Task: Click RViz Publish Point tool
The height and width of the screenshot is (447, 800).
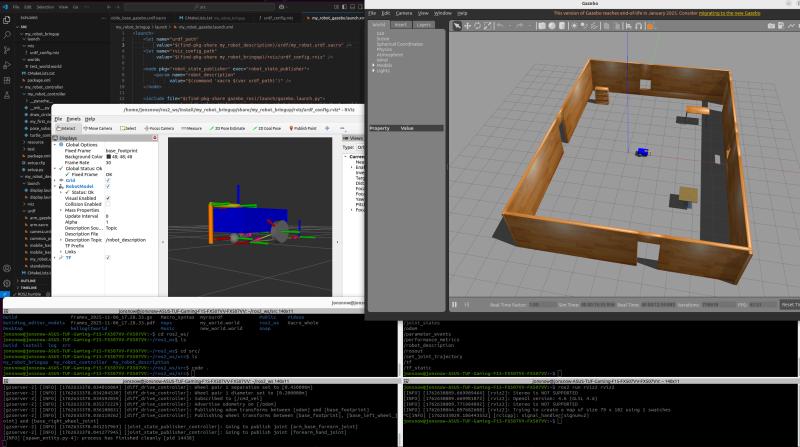Action: (303, 128)
